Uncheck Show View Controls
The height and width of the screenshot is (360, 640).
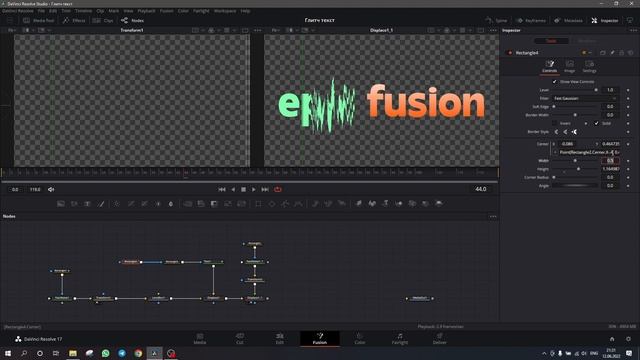click(554, 82)
